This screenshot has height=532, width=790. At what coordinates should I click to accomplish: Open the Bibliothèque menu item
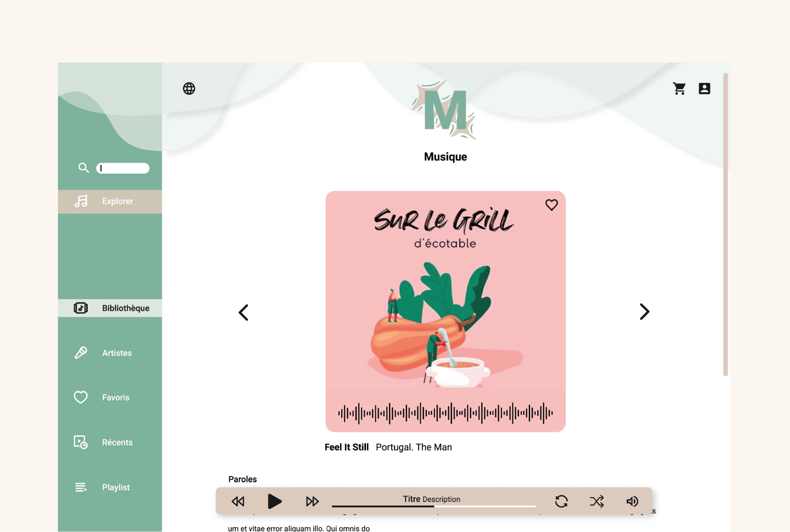110,308
